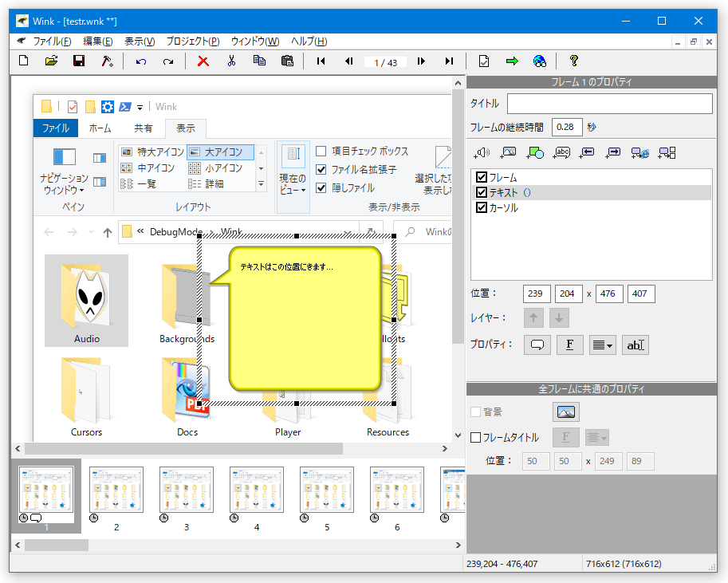728x583 pixels.
Task: Uncheck the テキスト item checkbox
Action: point(482,192)
